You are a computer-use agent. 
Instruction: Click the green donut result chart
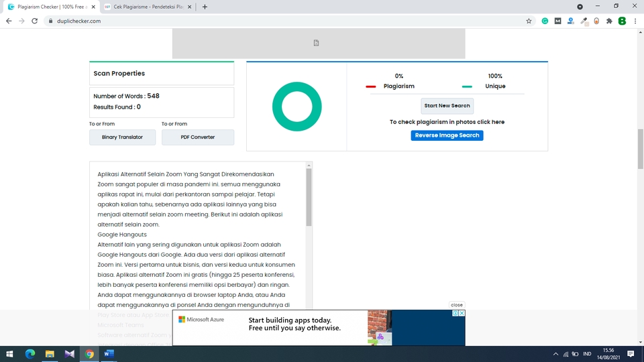297,107
